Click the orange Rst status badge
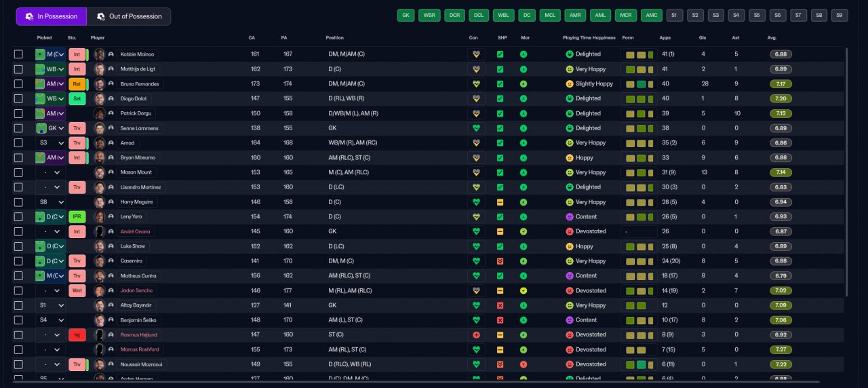Screen dimensions: 868x388 [77, 84]
